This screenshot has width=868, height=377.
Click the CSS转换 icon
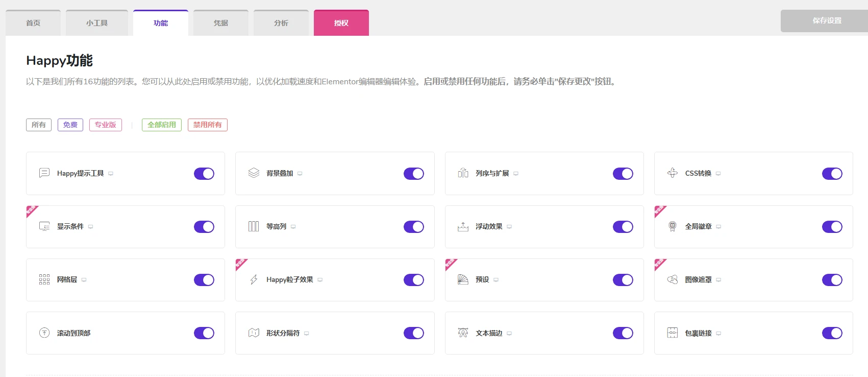(x=673, y=173)
